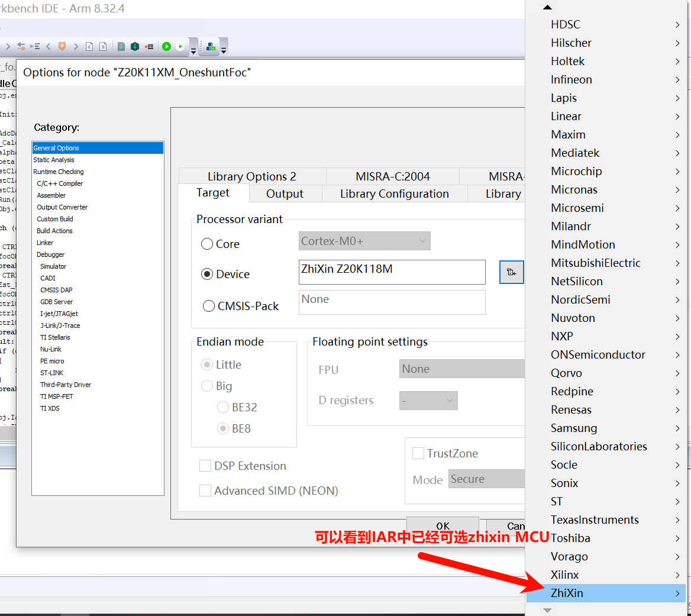691x616 pixels.
Task: Click the Device name field ZhiXin Z20K118M
Action: coord(392,272)
